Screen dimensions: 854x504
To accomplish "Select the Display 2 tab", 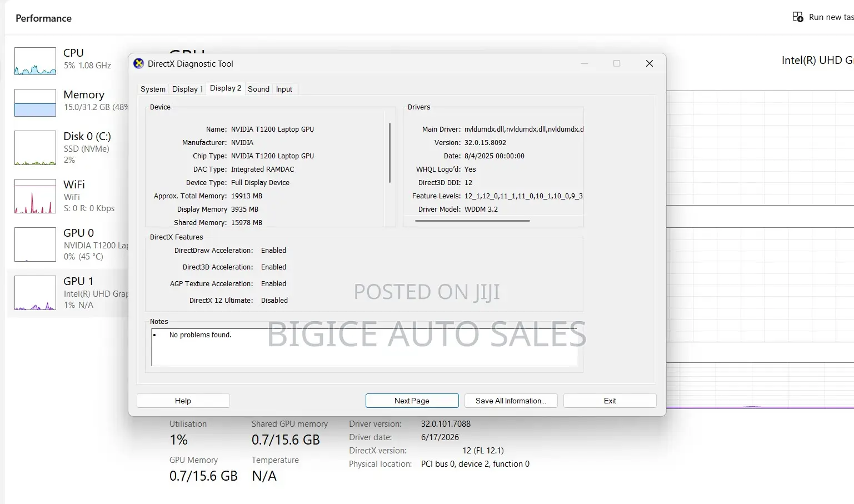I will 226,88.
